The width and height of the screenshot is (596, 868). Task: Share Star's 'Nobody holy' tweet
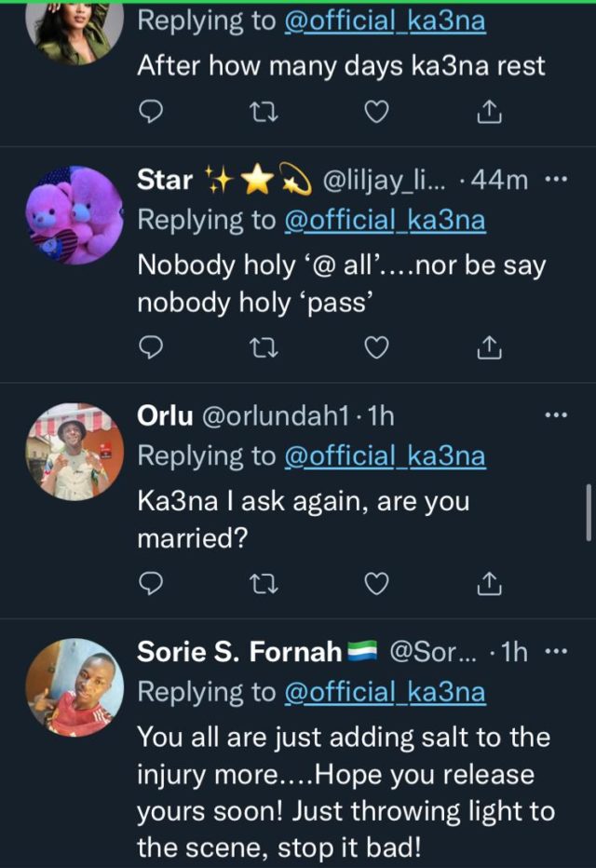[x=487, y=348]
